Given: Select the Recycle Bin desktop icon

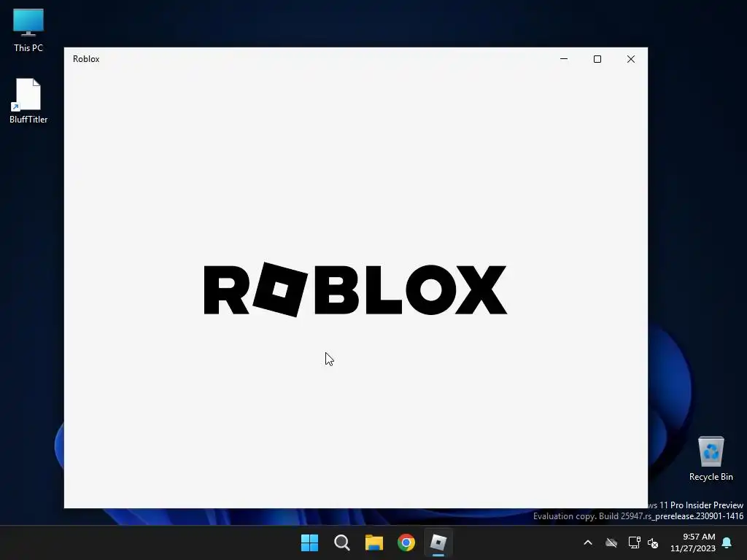Looking at the screenshot, I should 711,459.
